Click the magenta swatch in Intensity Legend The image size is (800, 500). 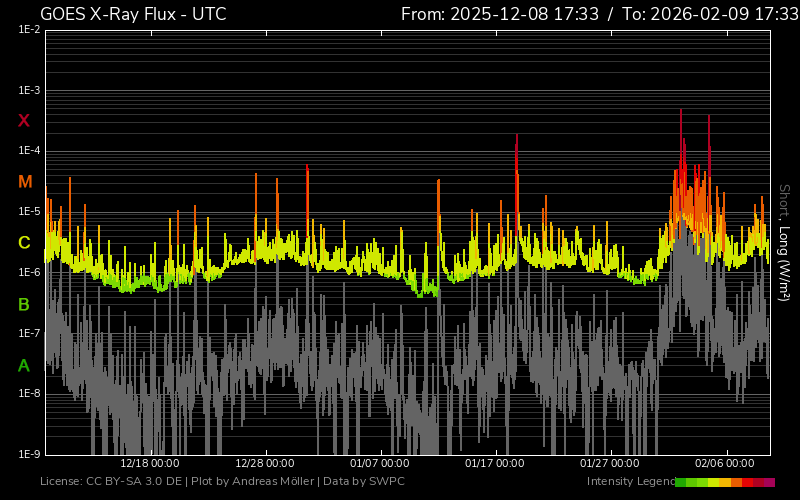tap(769, 482)
